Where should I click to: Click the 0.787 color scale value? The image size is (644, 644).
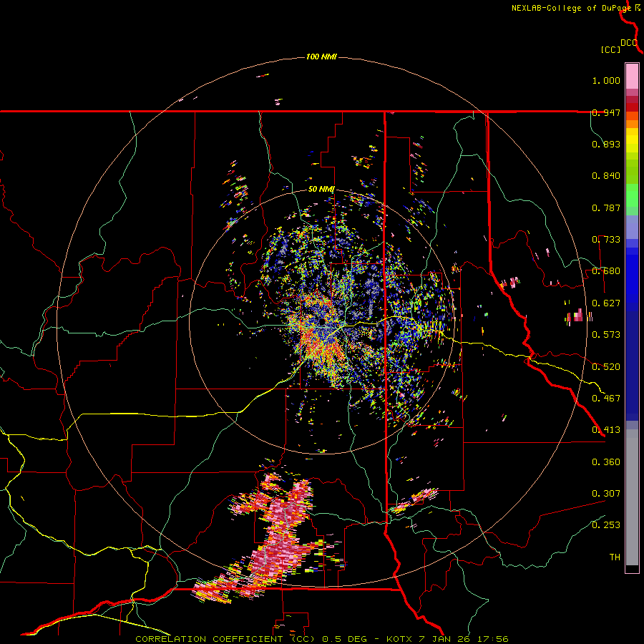click(606, 208)
